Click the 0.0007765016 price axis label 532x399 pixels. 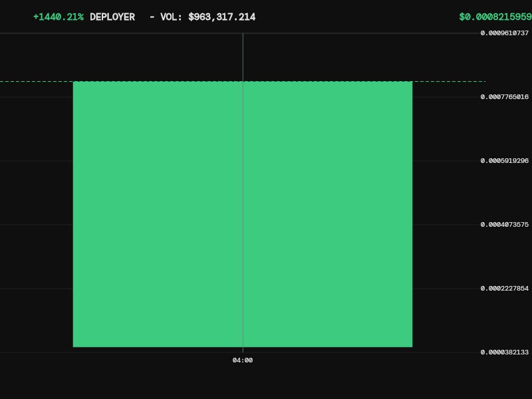click(505, 97)
